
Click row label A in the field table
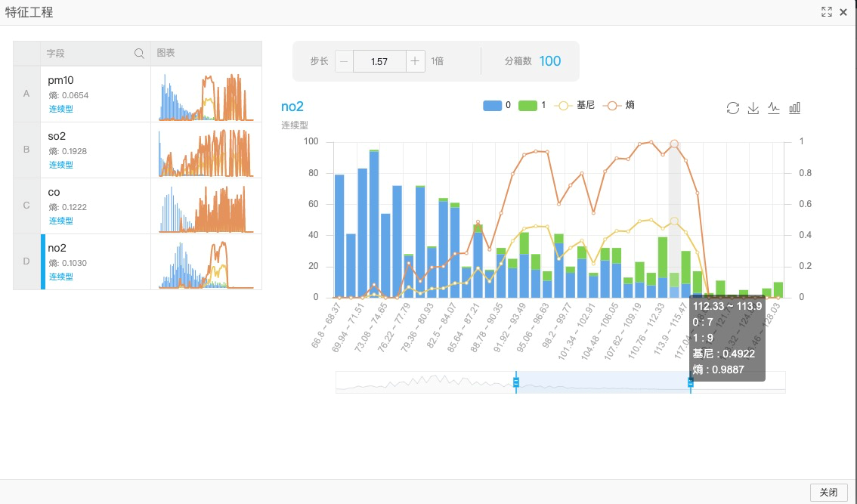[x=26, y=94]
